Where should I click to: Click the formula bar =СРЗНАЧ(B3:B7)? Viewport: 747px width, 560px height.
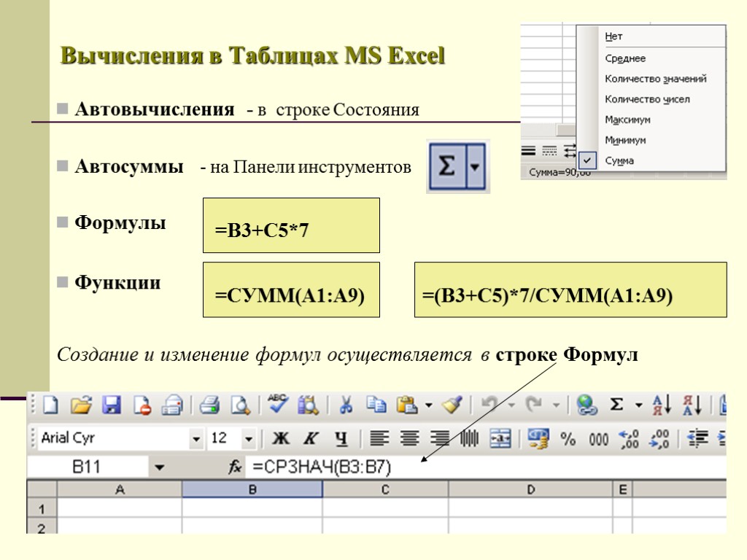pyautogui.click(x=486, y=467)
